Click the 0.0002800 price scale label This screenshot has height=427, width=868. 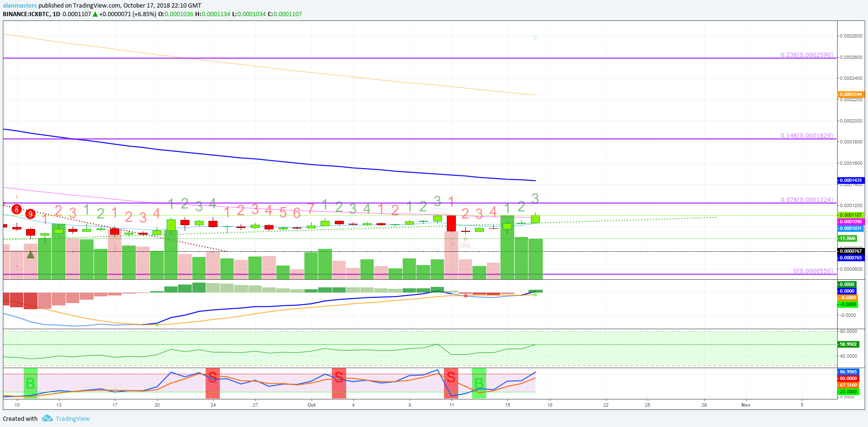(850, 36)
